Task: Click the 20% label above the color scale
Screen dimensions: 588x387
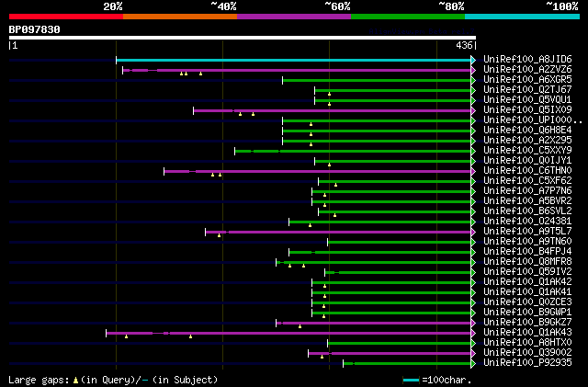Action: pos(113,6)
